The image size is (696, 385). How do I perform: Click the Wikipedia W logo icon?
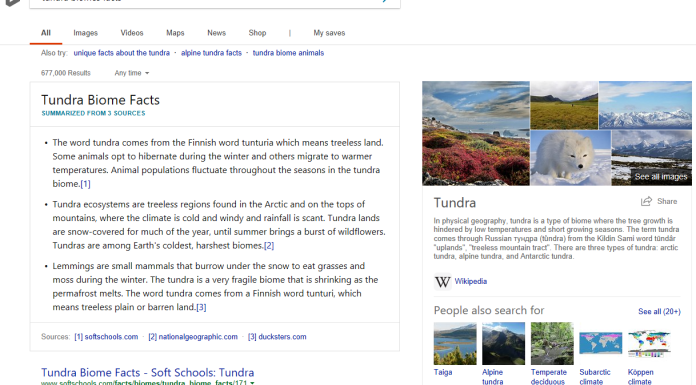pos(443,282)
